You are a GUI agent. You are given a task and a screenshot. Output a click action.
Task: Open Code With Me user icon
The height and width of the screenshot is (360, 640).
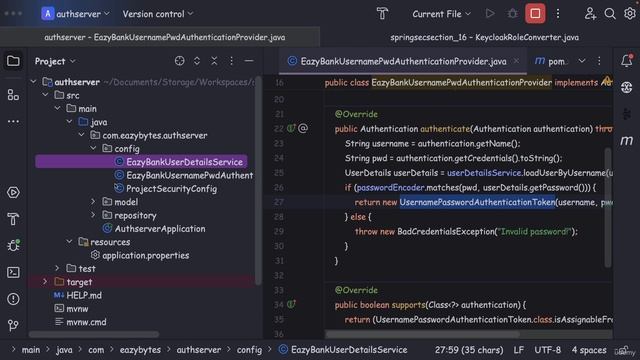click(590, 14)
